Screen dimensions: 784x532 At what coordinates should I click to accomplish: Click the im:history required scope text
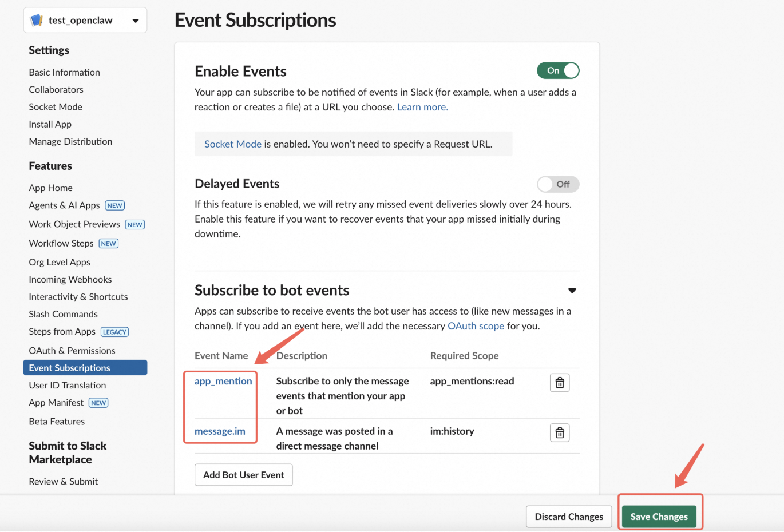(452, 431)
